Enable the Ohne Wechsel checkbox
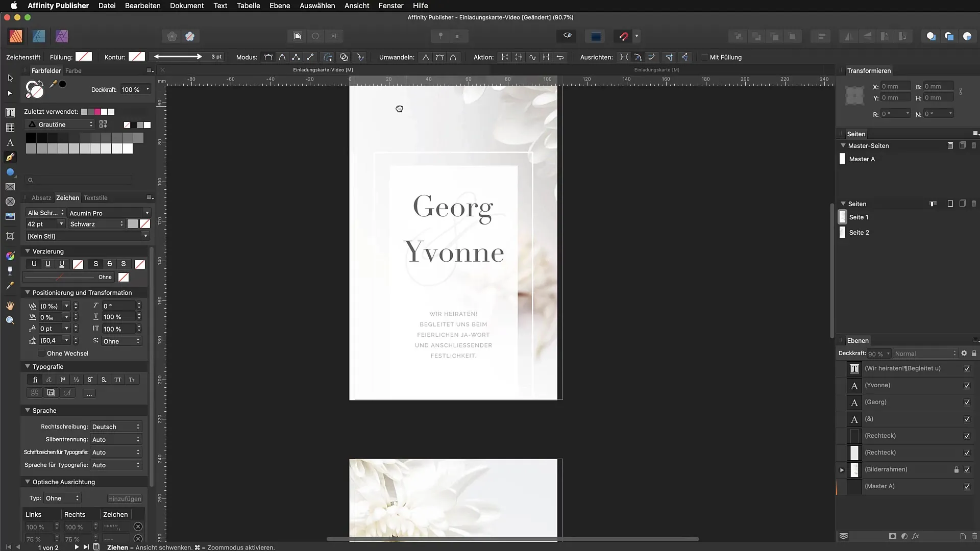 [x=41, y=353]
